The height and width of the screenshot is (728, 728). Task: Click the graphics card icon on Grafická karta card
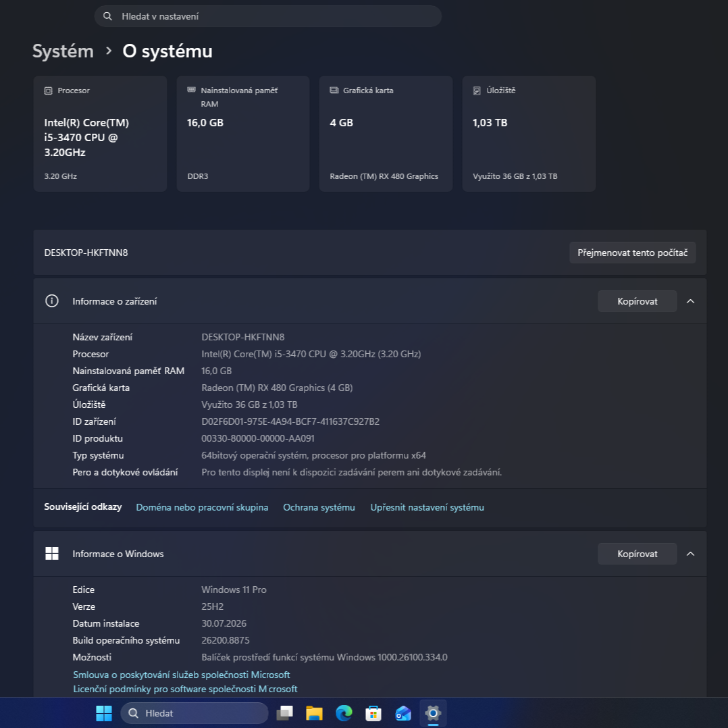334,90
